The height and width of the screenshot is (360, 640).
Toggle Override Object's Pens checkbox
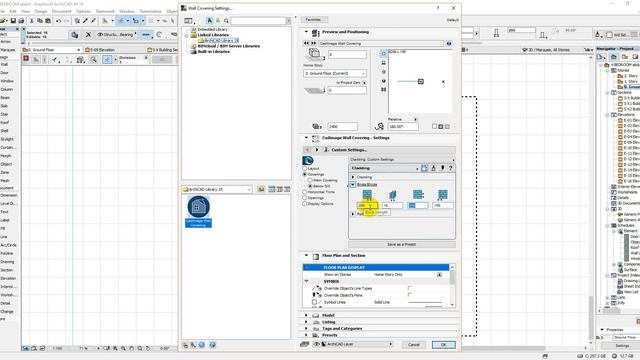[x=409, y=295]
